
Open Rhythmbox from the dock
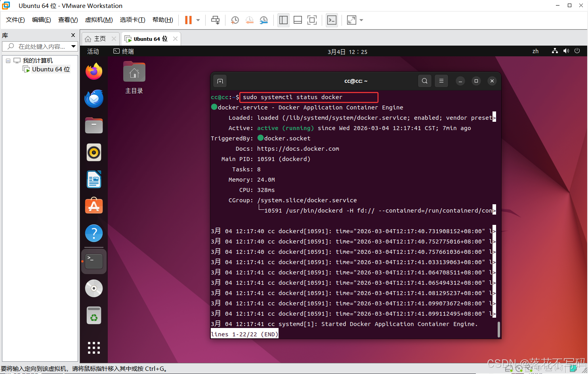click(x=94, y=153)
